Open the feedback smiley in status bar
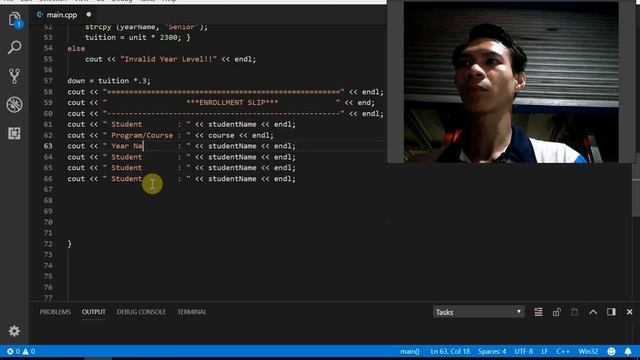This screenshot has width=640, height=360. pos(611,351)
